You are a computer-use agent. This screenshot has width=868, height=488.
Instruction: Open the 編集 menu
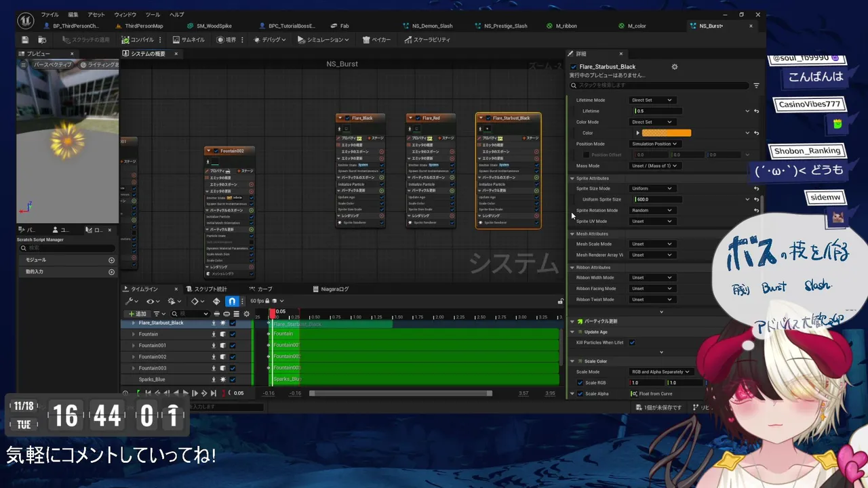tap(73, 15)
